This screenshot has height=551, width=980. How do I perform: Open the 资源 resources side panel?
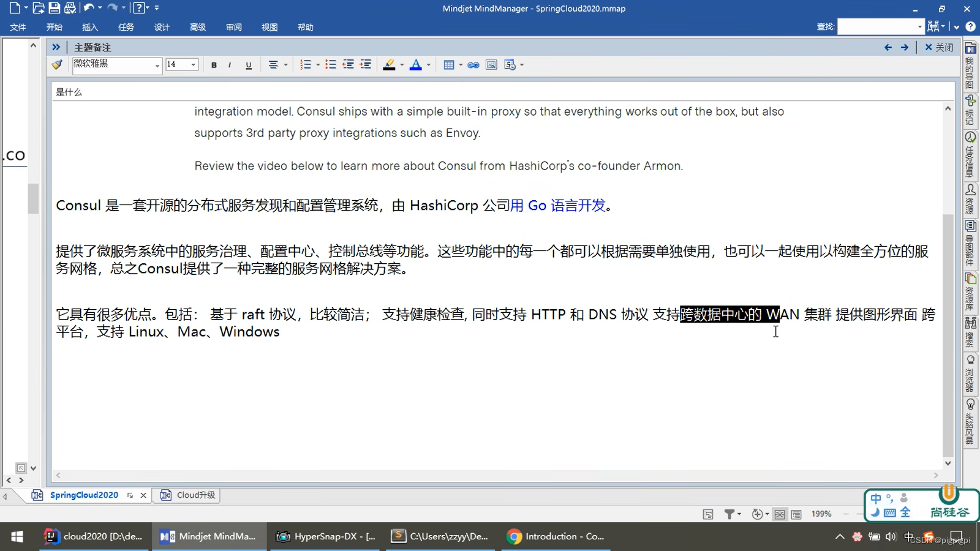point(970,199)
